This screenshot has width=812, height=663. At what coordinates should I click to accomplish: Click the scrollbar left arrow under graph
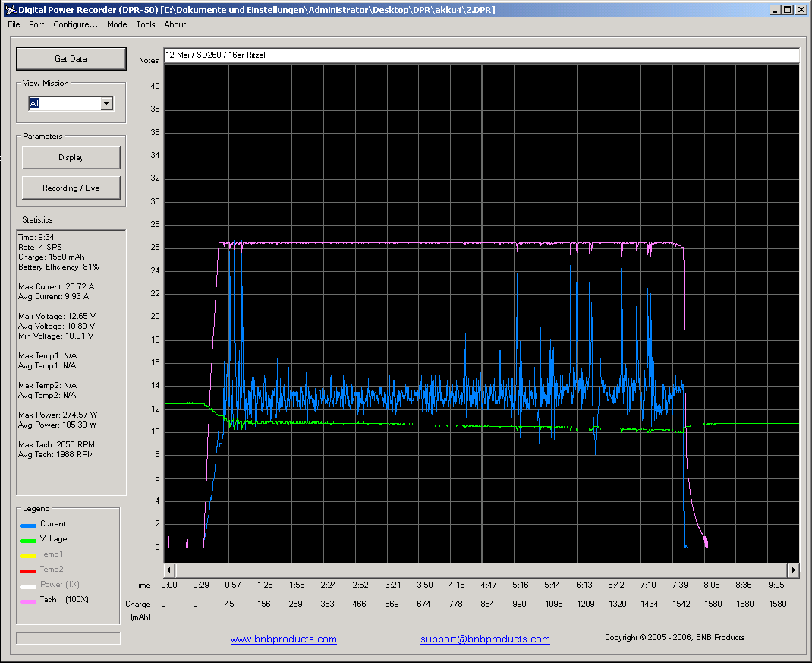(x=169, y=570)
